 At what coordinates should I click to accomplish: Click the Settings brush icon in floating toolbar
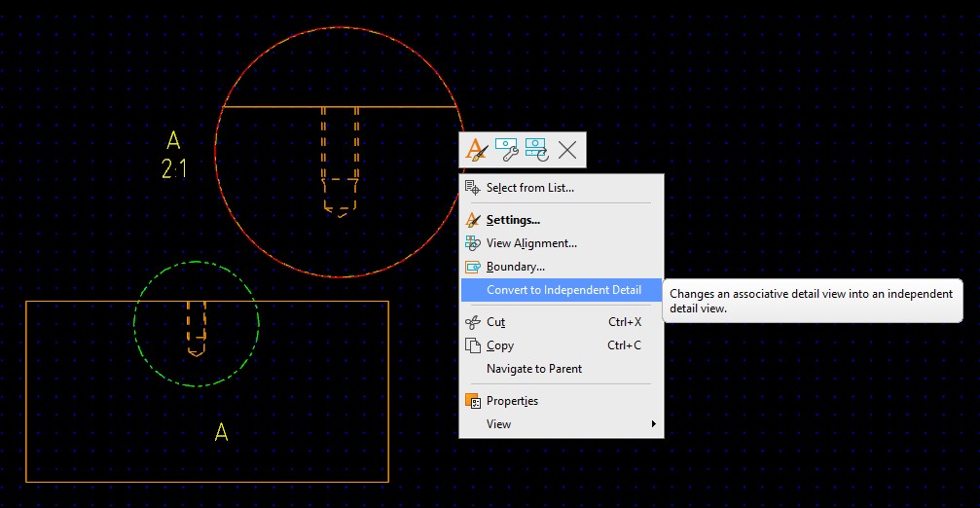pyautogui.click(x=477, y=150)
